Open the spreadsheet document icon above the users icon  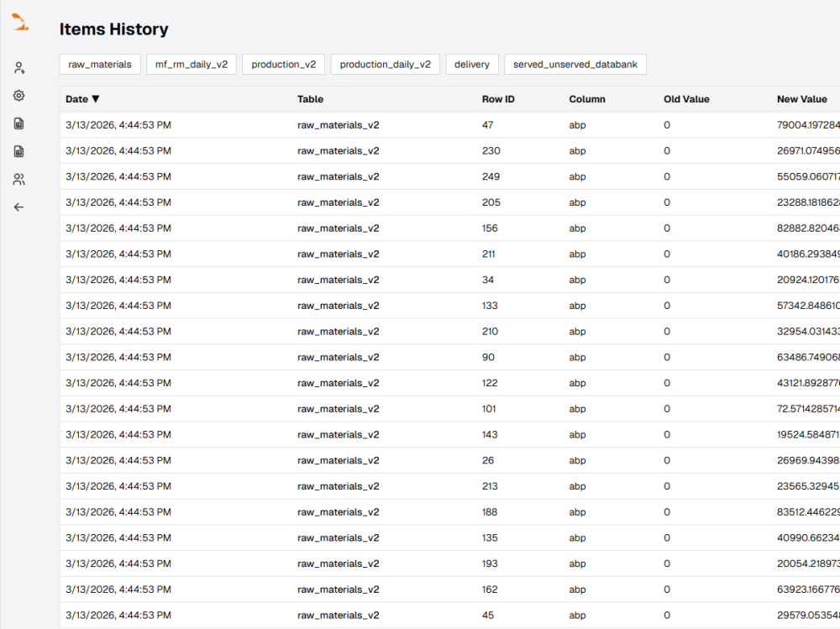coord(18,151)
